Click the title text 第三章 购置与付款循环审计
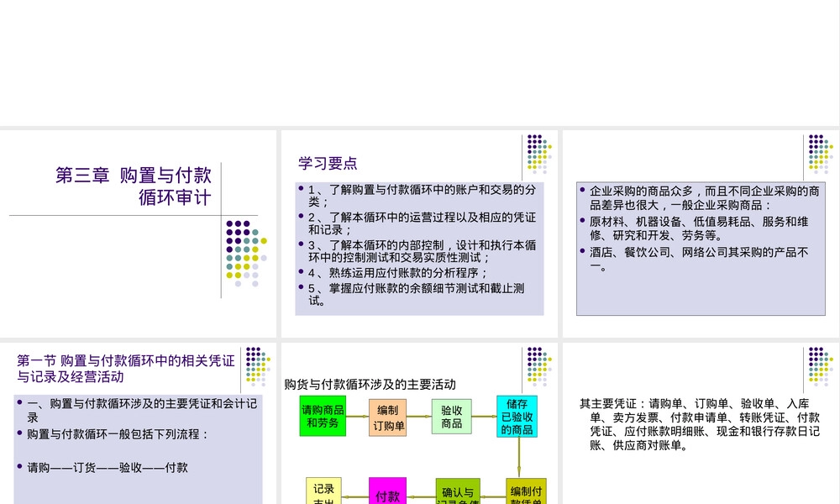The image size is (840, 504). (x=134, y=186)
